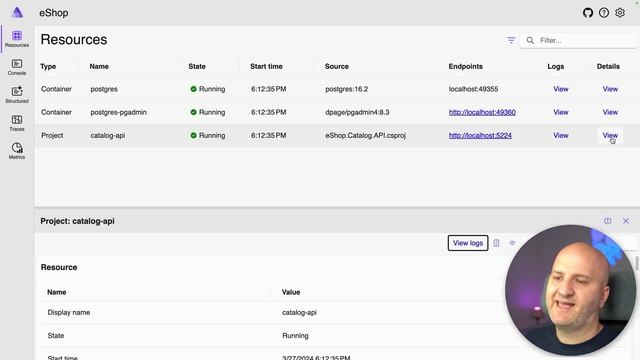The width and height of the screenshot is (640, 360).
Task: Sort by the Source column header
Action: [x=337, y=67]
